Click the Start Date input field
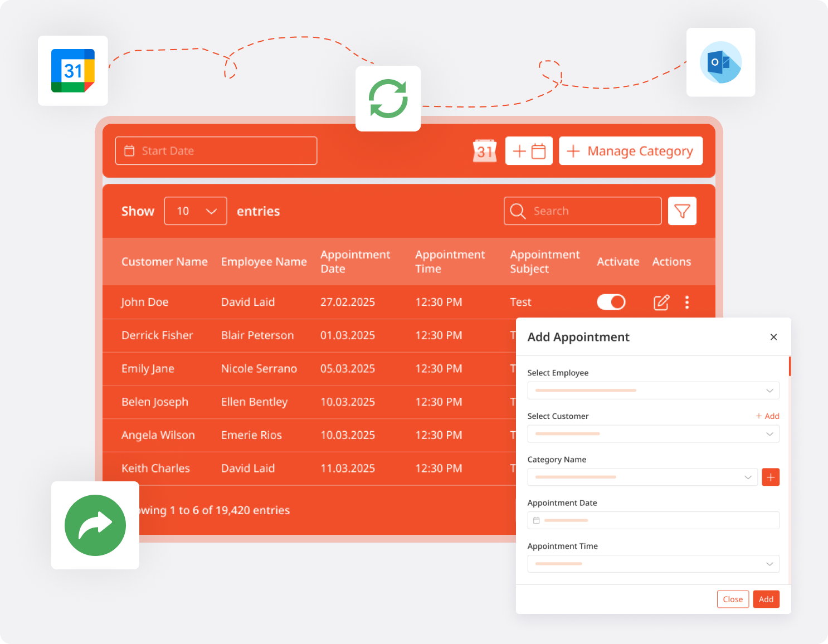This screenshot has height=644, width=828. [216, 151]
